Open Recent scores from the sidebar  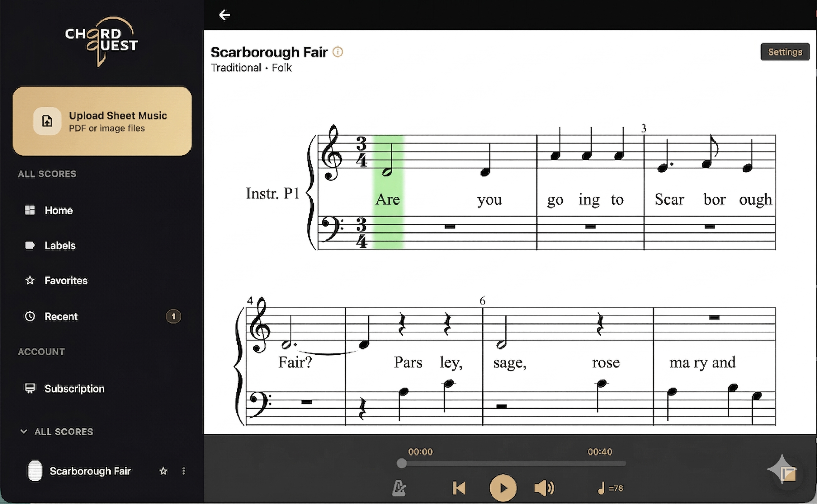tap(61, 316)
